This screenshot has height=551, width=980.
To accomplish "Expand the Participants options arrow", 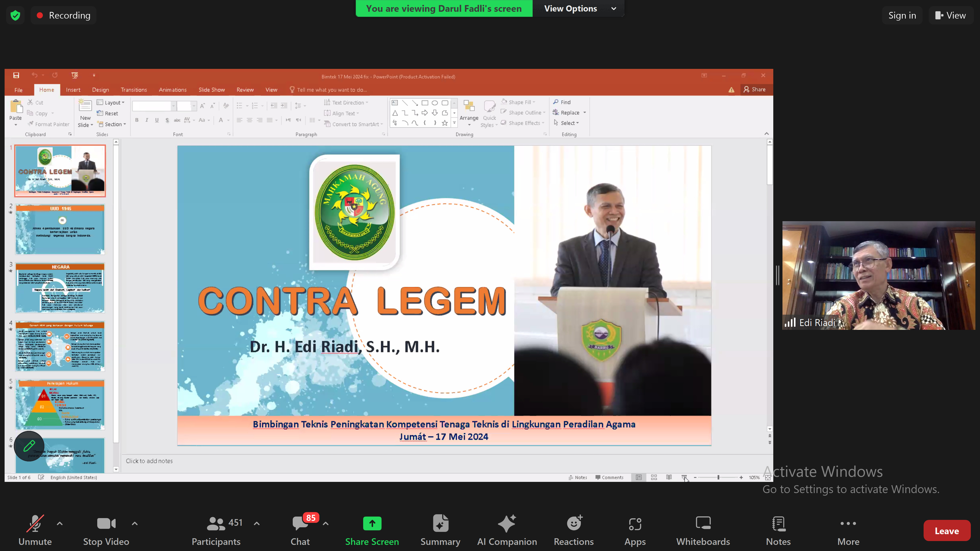I will [257, 524].
